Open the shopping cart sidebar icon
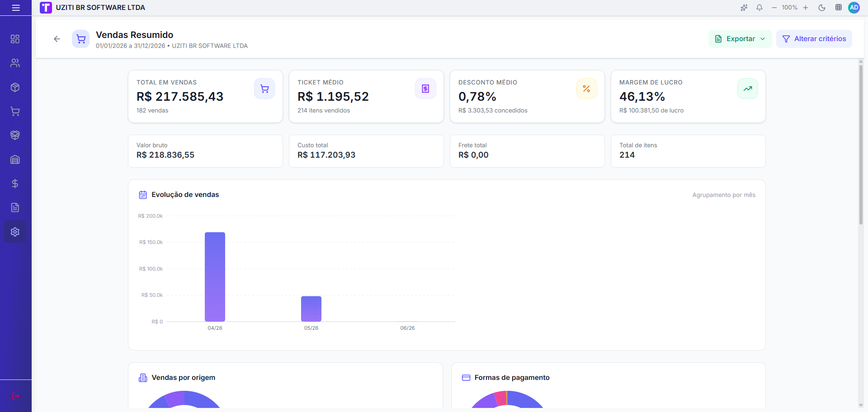 tap(15, 111)
